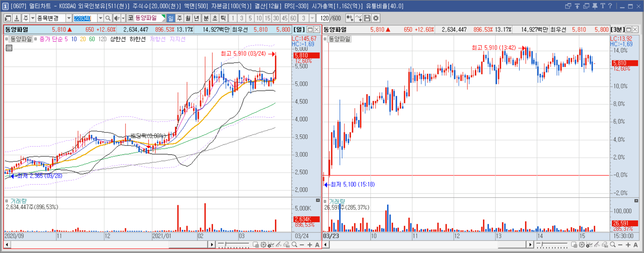Switch chart to 초 second period
Image resolution: width=644 pixels, height=253 pixels.
[x=215, y=18]
